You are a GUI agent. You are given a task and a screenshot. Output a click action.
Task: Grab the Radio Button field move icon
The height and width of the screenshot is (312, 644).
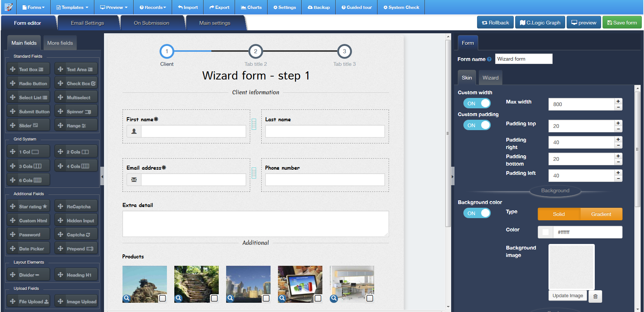tap(13, 84)
